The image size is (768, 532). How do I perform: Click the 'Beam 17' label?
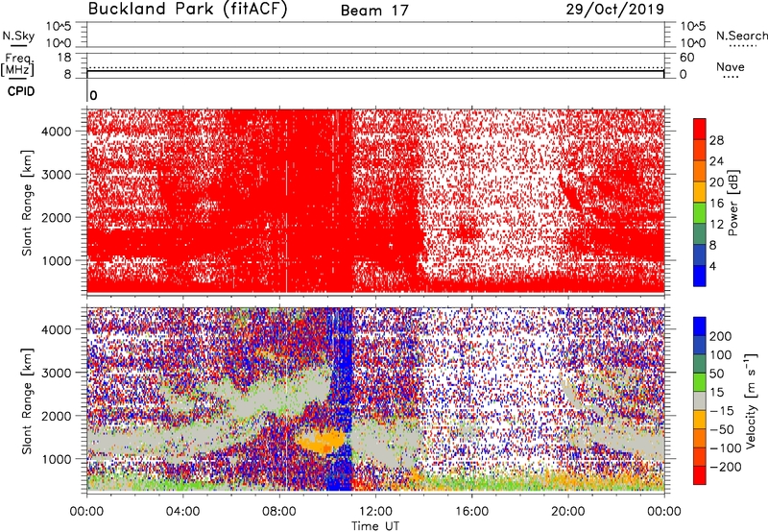pyautogui.click(x=374, y=11)
